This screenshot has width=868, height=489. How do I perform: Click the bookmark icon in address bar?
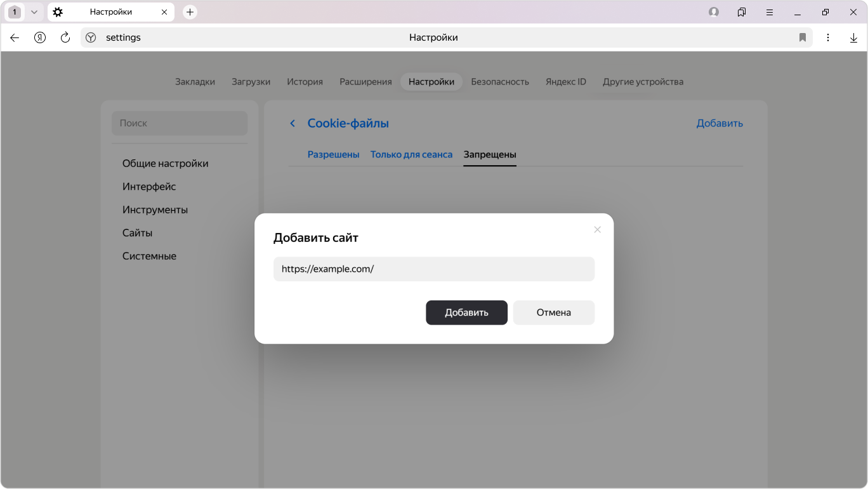coord(803,37)
